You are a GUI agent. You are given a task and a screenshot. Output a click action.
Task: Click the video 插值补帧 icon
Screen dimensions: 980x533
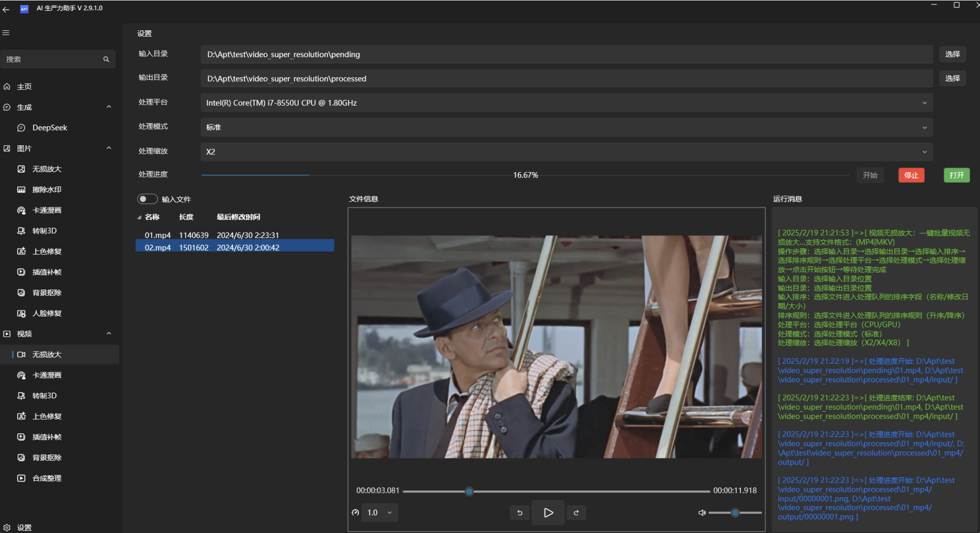tap(21, 437)
